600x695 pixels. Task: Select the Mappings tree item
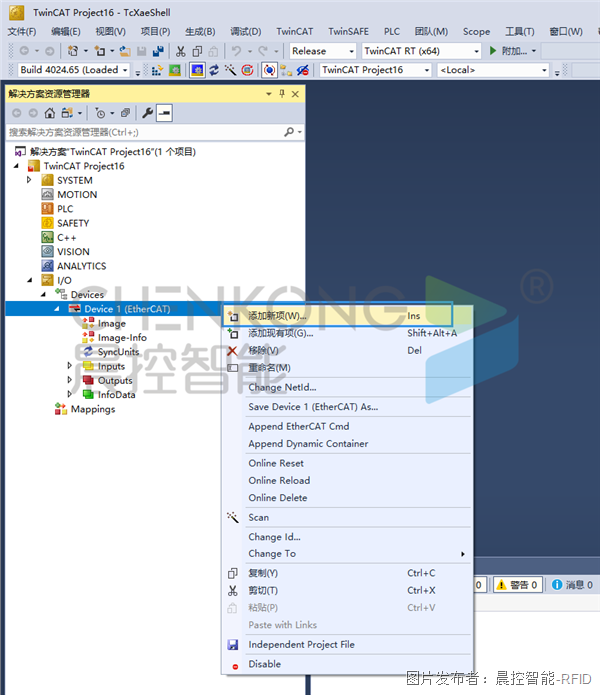[x=93, y=409]
